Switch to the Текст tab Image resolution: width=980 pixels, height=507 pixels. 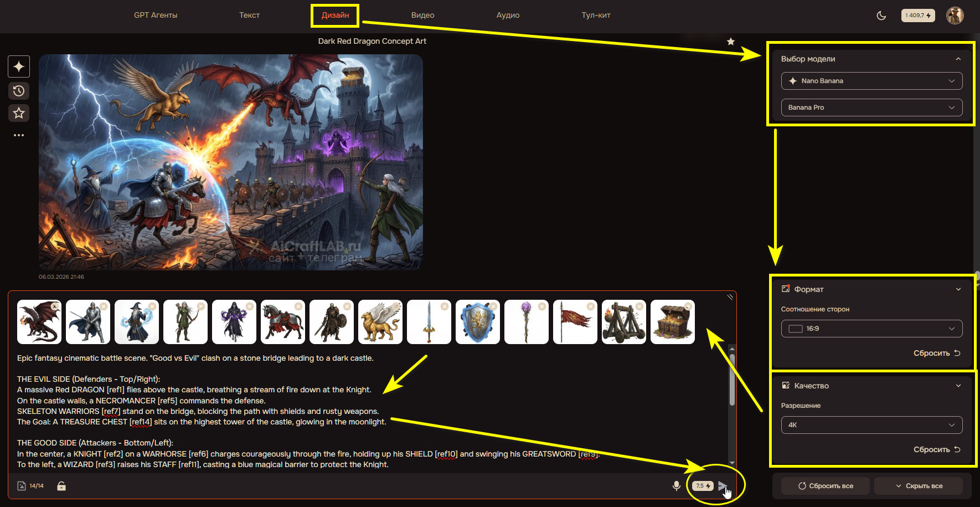(249, 15)
